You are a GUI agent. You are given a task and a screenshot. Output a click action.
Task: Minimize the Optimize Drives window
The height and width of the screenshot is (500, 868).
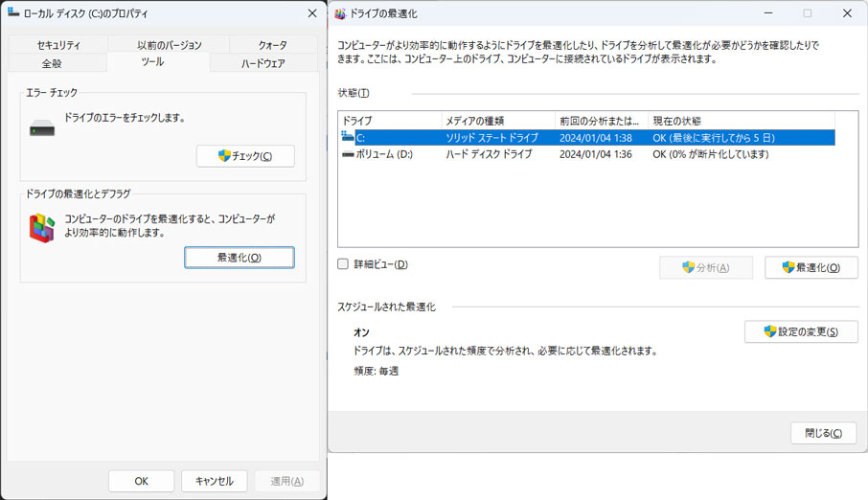(x=768, y=12)
